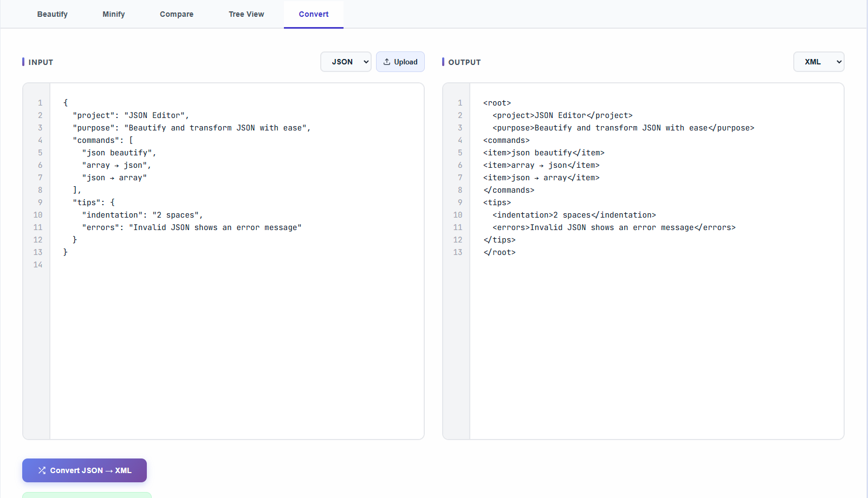The width and height of the screenshot is (868, 498).
Task: Select the Convert tab
Action: 313,14
